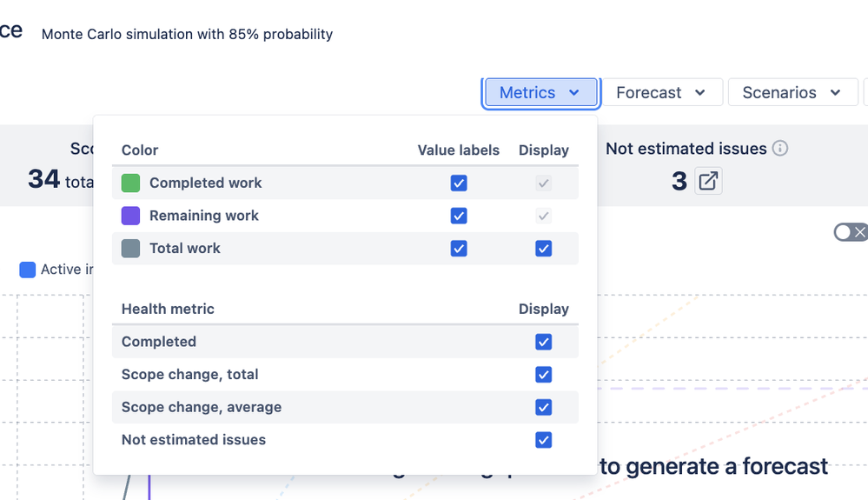
Task: Uncheck Display for Scope change, average
Action: tap(544, 407)
